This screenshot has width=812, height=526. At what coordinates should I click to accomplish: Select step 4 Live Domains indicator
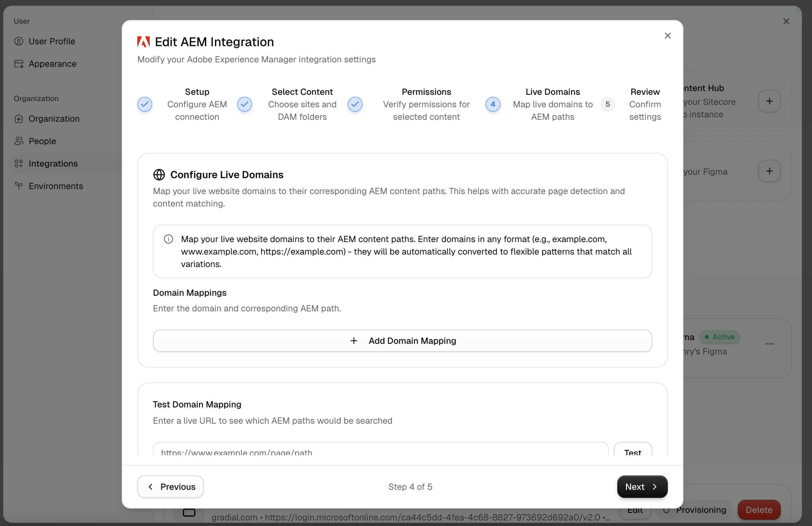click(493, 105)
